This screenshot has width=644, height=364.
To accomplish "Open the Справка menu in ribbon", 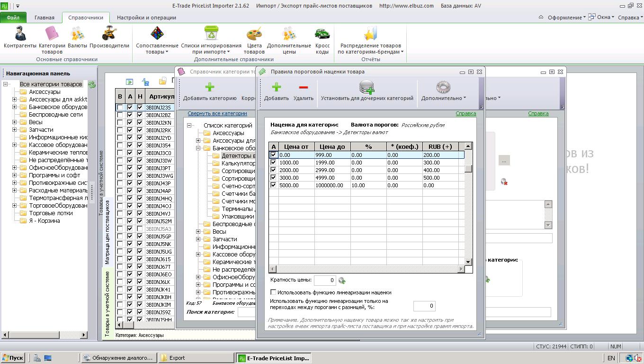I will (x=631, y=18).
